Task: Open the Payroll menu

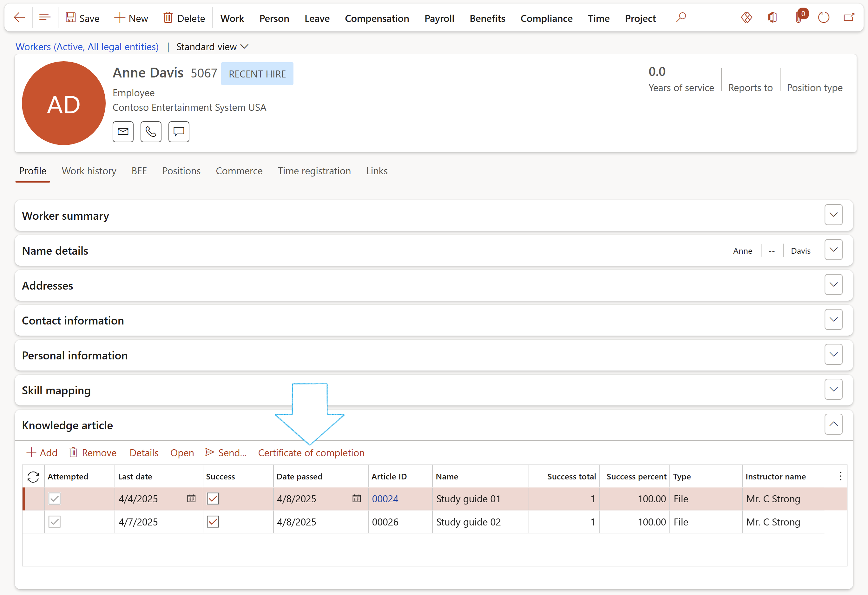Action: click(439, 18)
